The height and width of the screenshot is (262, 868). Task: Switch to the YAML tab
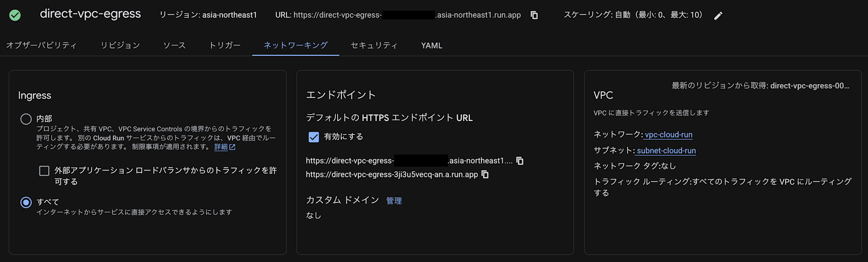(431, 46)
